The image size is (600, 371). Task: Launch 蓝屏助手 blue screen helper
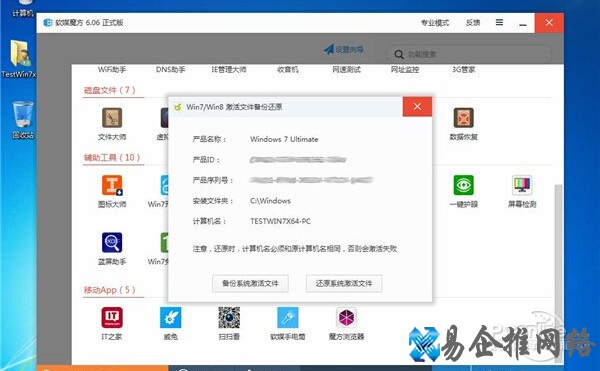coord(112,242)
